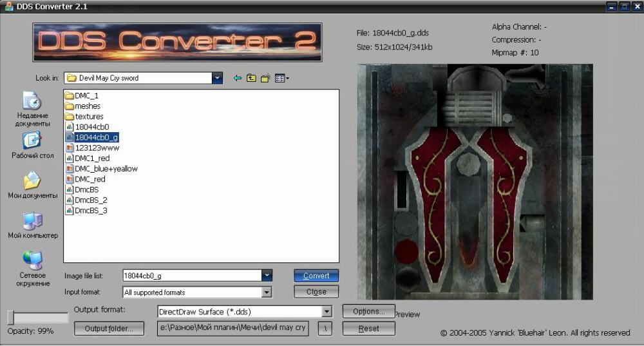Screen dimensions: 644x346
Task: Open Сетевое окружение shortcut
Action: click(x=32, y=269)
